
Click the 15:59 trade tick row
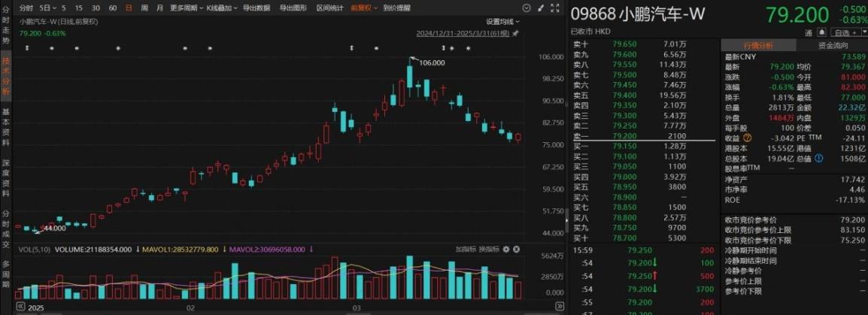[x=645, y=250]
